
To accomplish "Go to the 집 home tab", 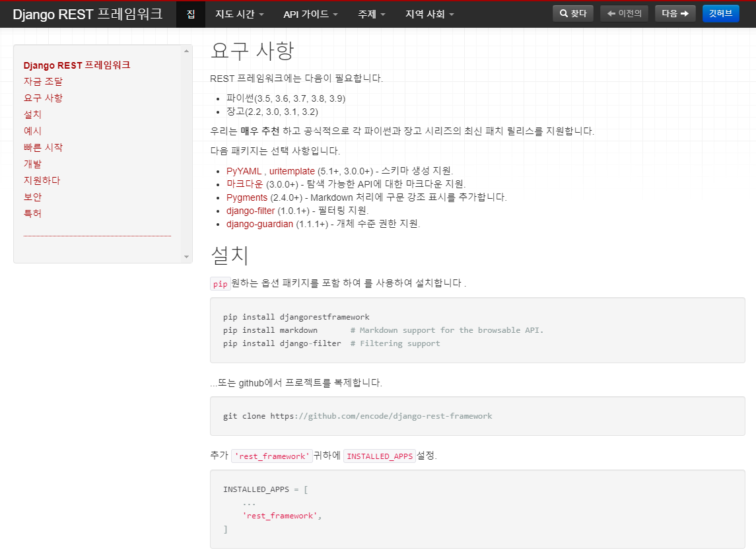I will (x=191, y=15).
